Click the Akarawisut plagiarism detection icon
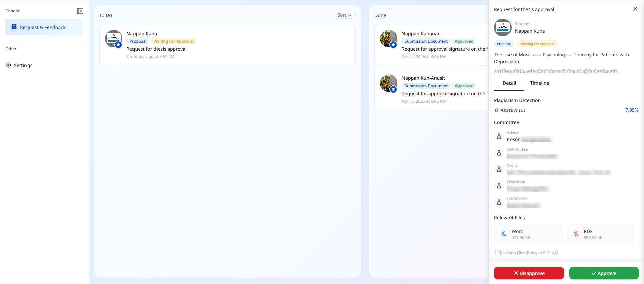 [x=497, y=110]
